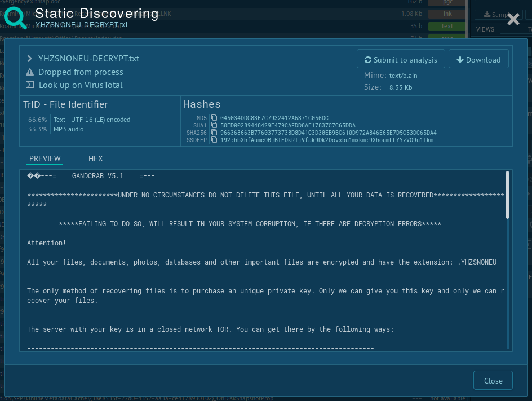Close the dialog with the X icon
This screenshot has width=532, height=401.
click(513, 20)
